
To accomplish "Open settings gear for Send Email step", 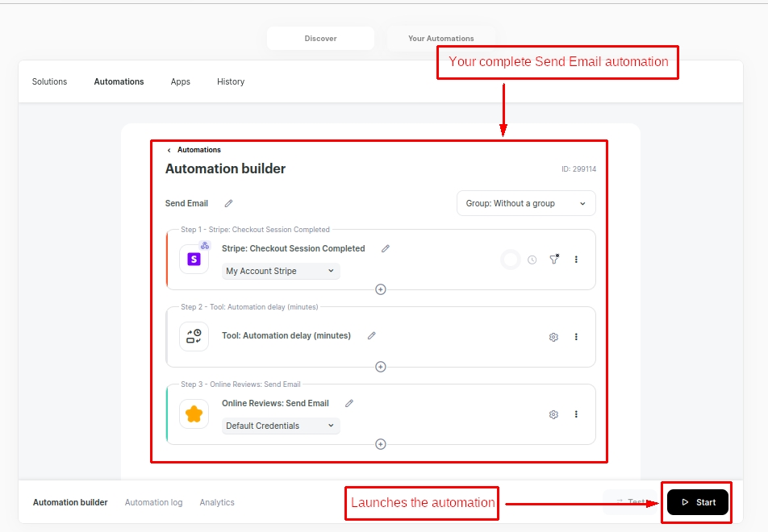I will [553, 414].
